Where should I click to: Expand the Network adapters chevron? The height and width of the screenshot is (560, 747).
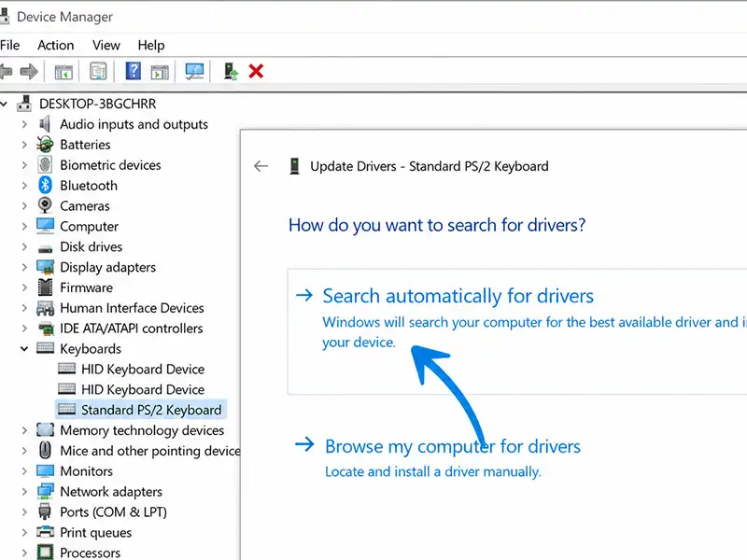[24, 492]
